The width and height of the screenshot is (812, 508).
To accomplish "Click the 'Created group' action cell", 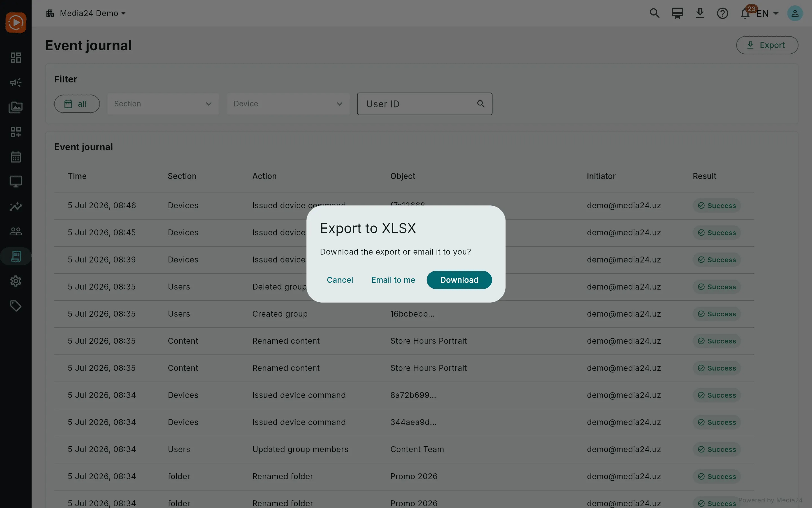I will click(280, 314).
